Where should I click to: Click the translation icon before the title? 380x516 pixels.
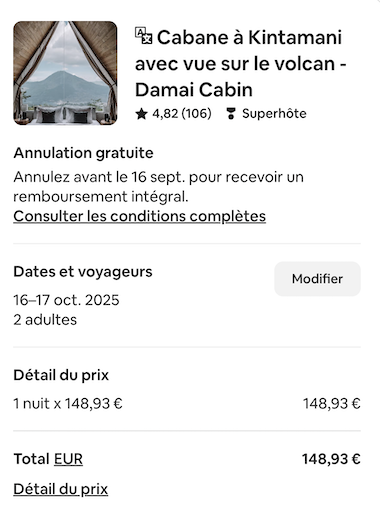pos(144,36)
